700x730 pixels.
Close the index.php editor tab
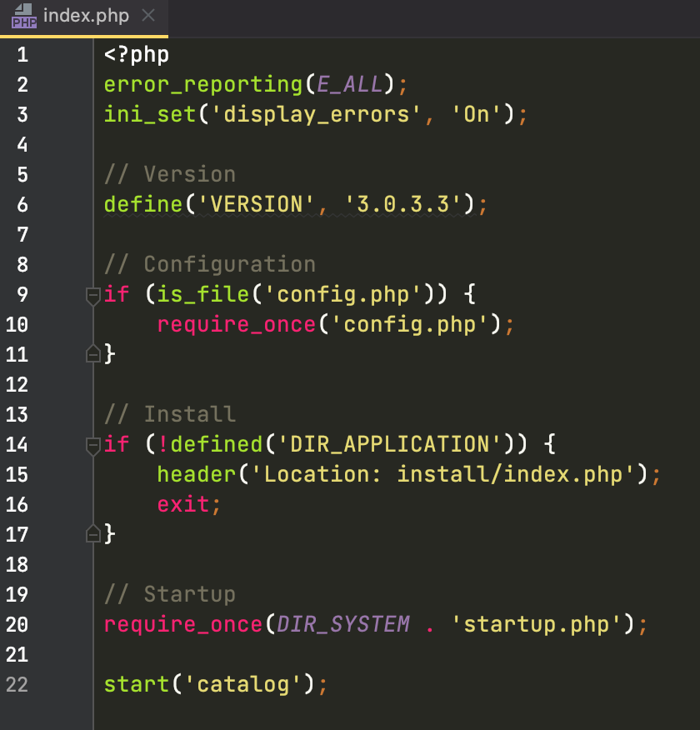coord(148,16)
